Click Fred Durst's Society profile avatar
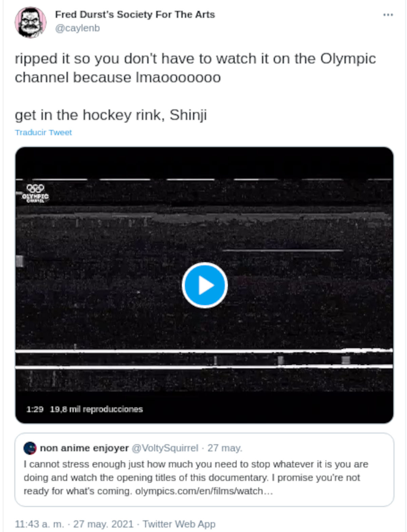Viewport: 407px width, 532px height. [31, 22]
